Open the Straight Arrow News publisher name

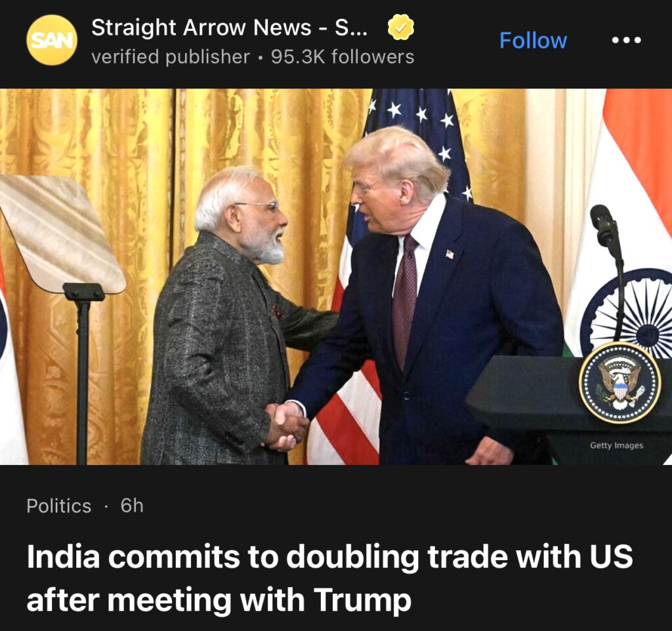229,28
